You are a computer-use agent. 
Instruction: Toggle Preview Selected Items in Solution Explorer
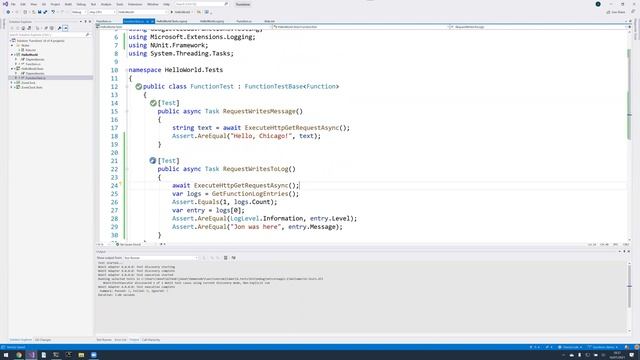65,28
